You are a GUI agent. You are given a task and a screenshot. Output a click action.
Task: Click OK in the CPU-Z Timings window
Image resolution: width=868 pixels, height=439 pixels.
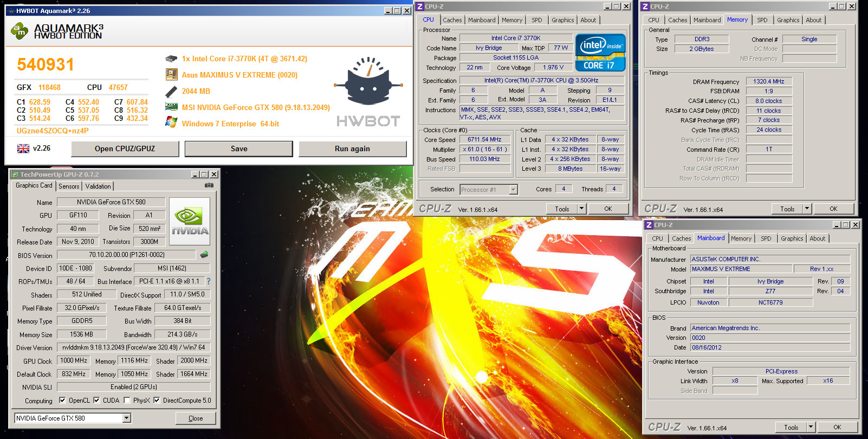click(x=834, y=209)
